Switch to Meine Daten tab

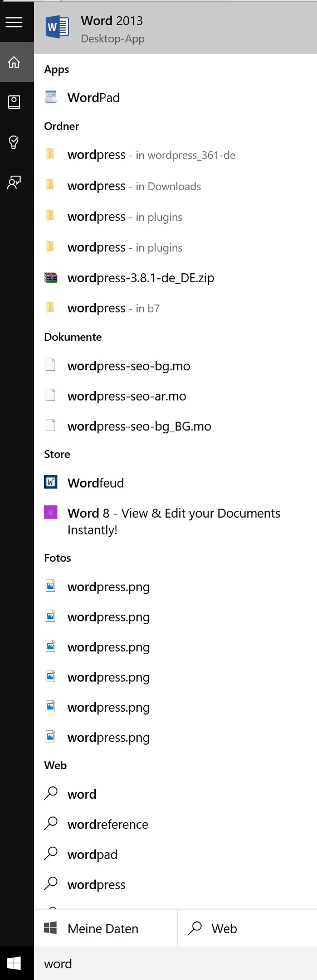coord(106,928)
